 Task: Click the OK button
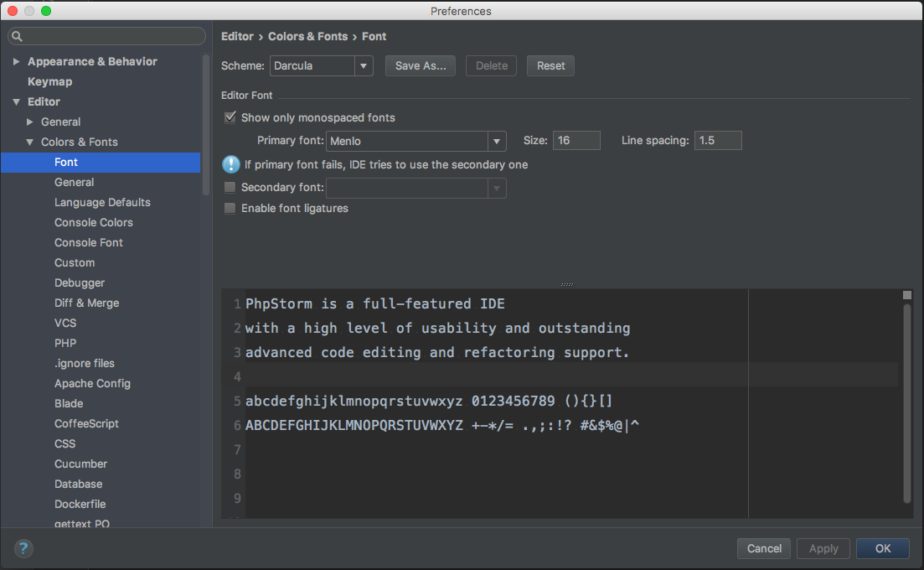pos(883,548)
